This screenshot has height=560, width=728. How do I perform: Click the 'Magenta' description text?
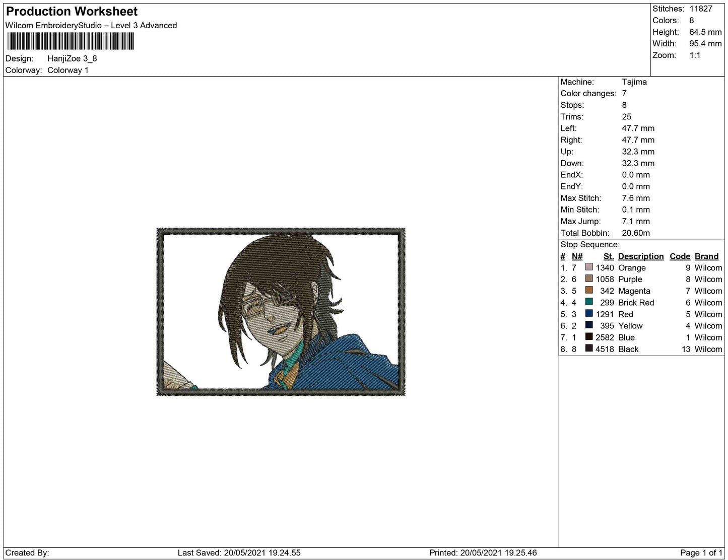click(634, 291)
